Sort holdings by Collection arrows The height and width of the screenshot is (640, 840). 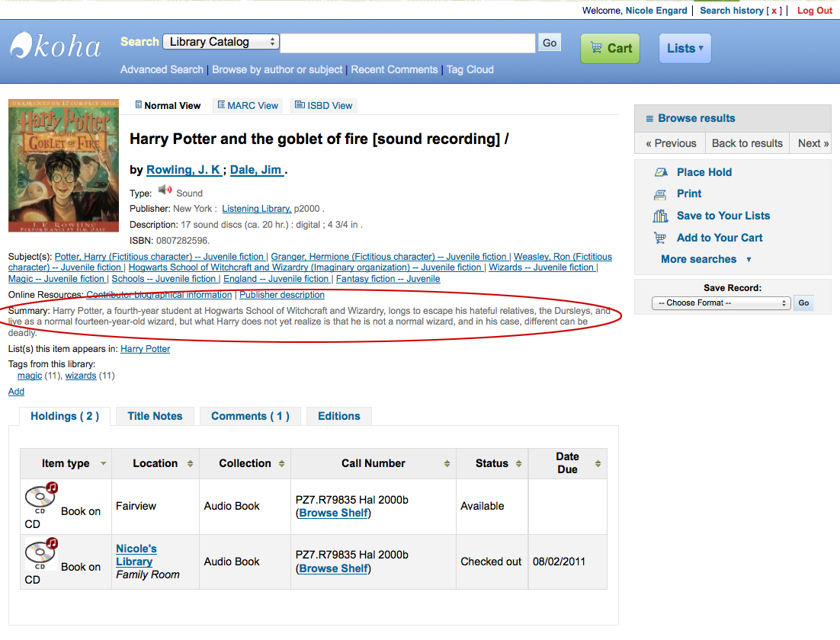click(282, 464)
